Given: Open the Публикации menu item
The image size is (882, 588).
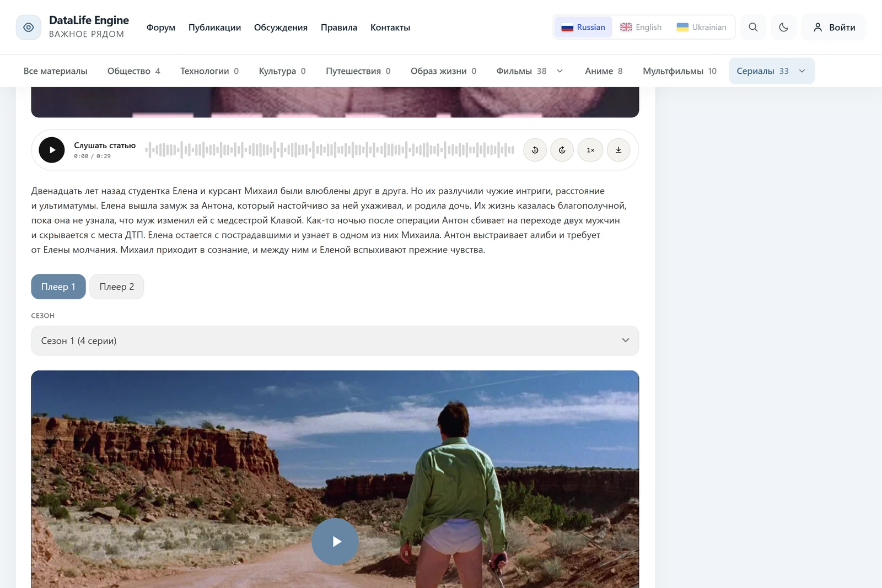Looking at the screenshot, I should point(214,28).
